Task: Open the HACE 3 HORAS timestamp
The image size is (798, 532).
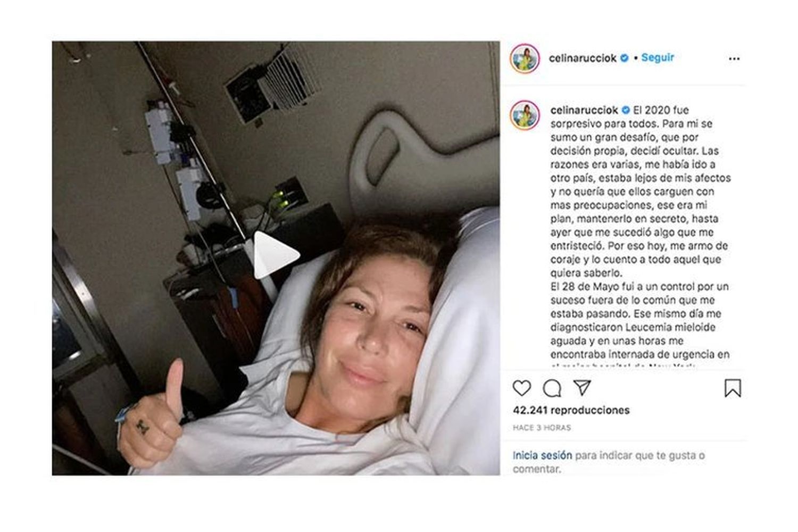Action: (542, 427)
